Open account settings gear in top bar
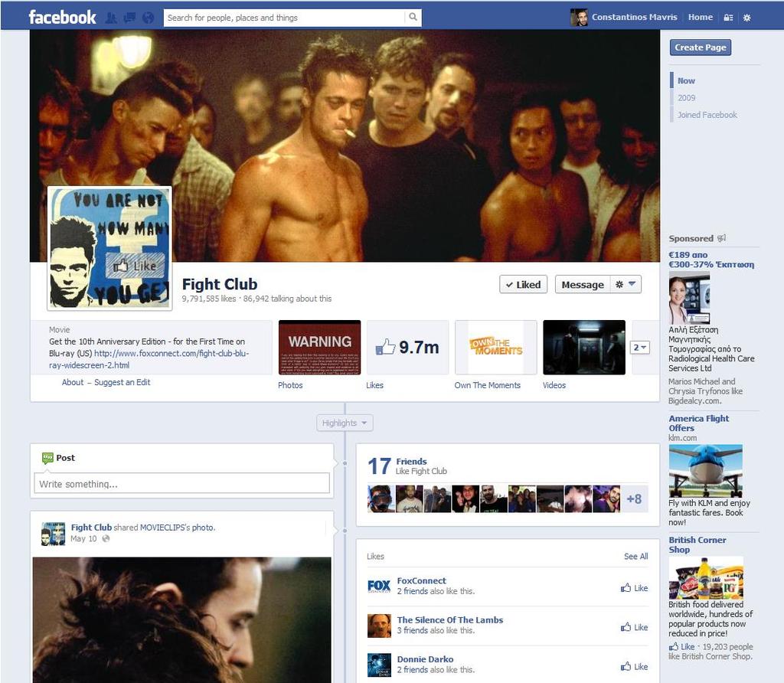The image size is (784, 683). pyautogui.click(x=747, y=18)
